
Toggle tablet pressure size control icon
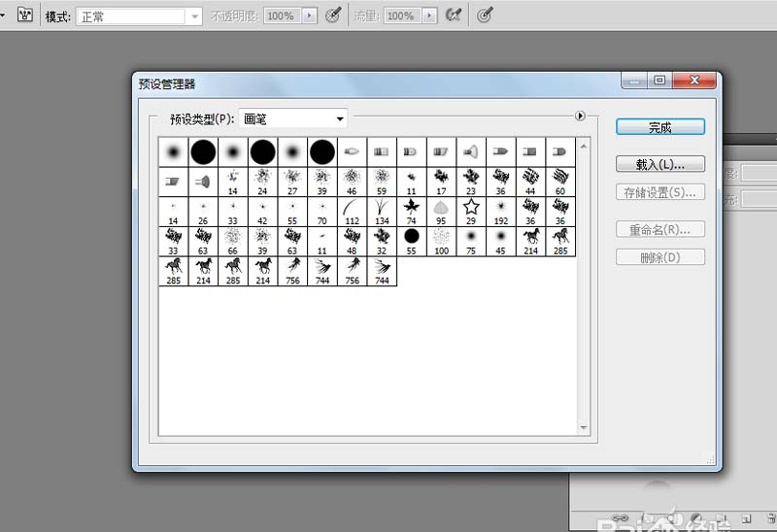pos(486,16)
